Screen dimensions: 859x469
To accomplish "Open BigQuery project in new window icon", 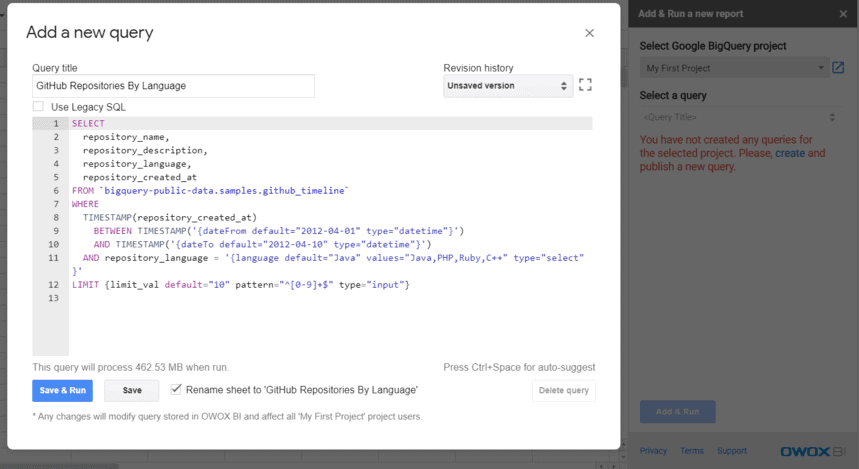I will click(838, 68).
